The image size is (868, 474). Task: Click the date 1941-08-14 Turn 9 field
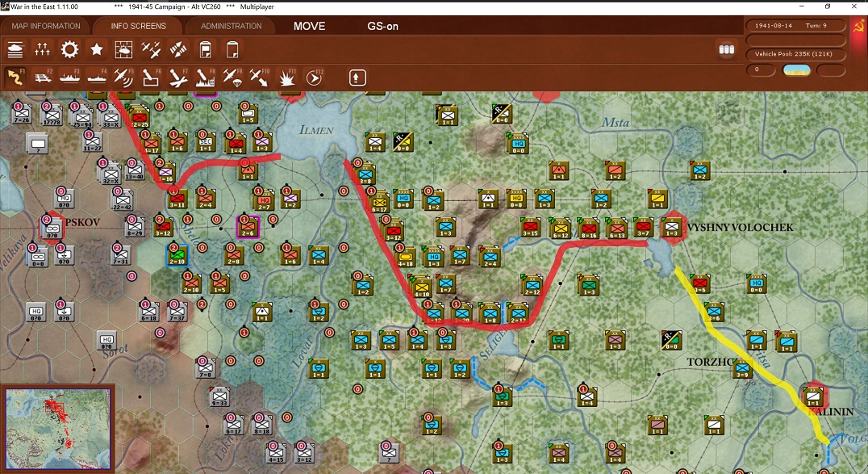[x=796, y=26]
